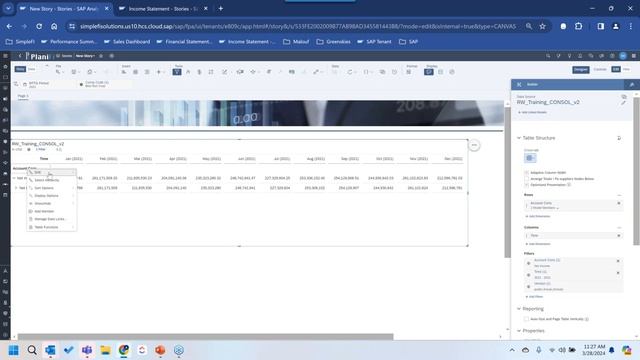Reset the Table Structure settings
640x360 pixels.
pos(619,138)
